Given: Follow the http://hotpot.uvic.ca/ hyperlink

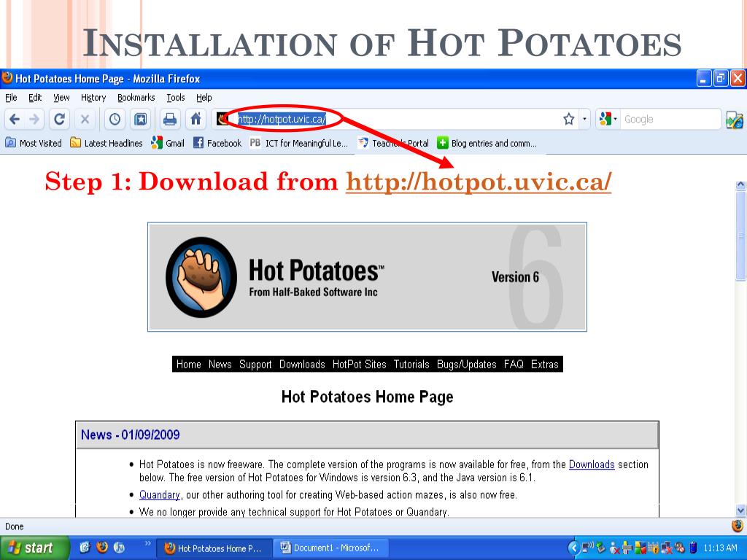Looking at the screenshot, I should click(x=479, y=182).
